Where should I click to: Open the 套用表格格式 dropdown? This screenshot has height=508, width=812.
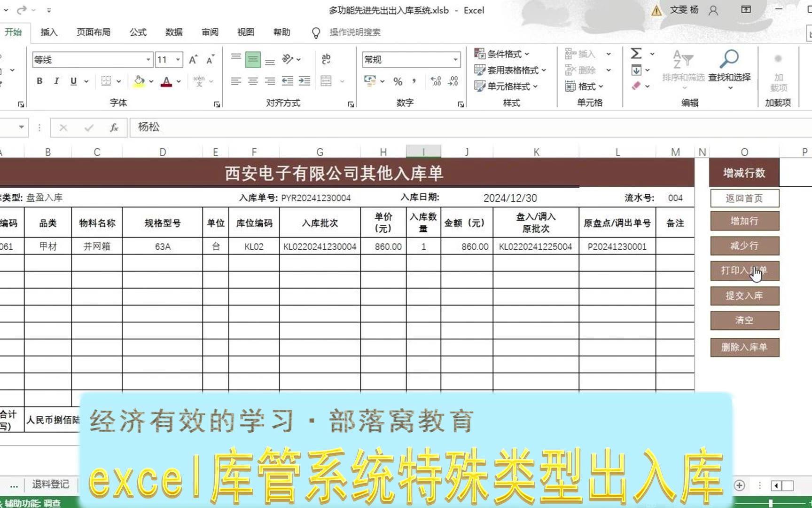[510, 70]
